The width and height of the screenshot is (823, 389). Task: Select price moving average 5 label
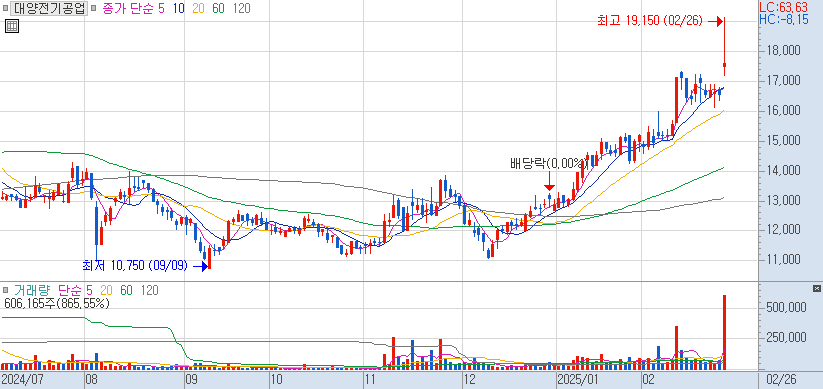162,8
